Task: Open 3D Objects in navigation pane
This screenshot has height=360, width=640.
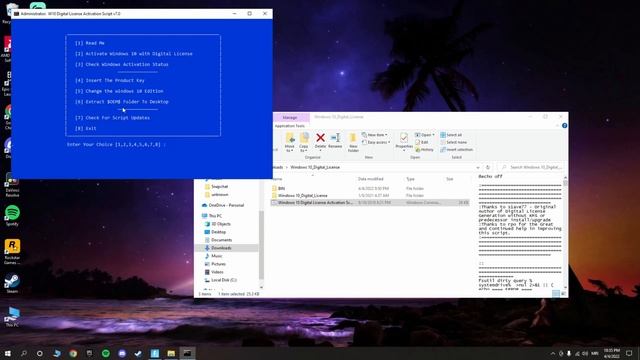Action: click(x=218, y=224)
